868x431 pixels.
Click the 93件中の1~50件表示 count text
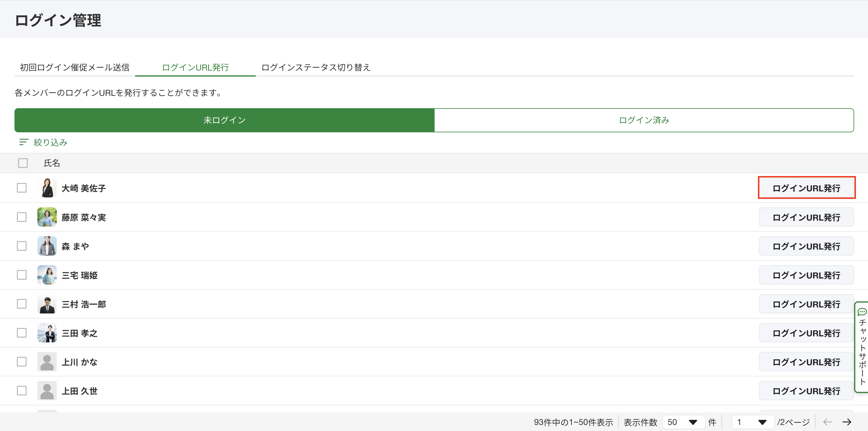(x=574, y=422)
